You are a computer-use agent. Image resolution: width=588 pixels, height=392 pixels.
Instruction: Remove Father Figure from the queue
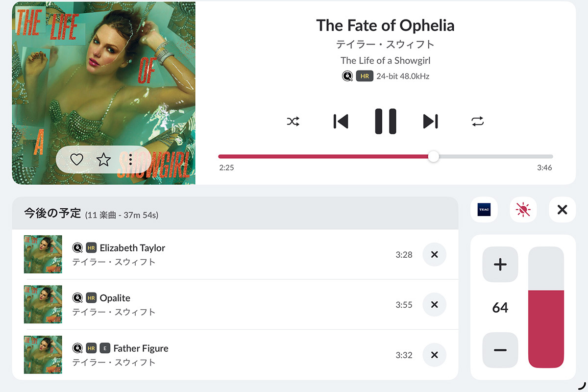[434, 355]
